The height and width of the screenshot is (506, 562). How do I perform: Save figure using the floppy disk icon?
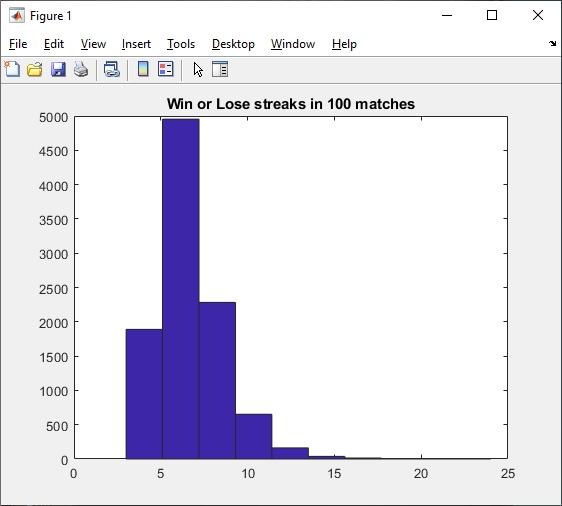pos(58,69)
